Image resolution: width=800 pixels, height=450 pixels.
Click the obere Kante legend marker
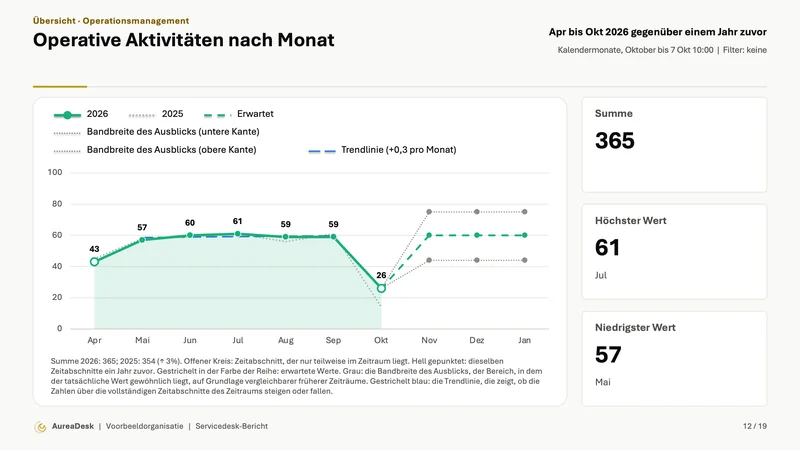67,151
